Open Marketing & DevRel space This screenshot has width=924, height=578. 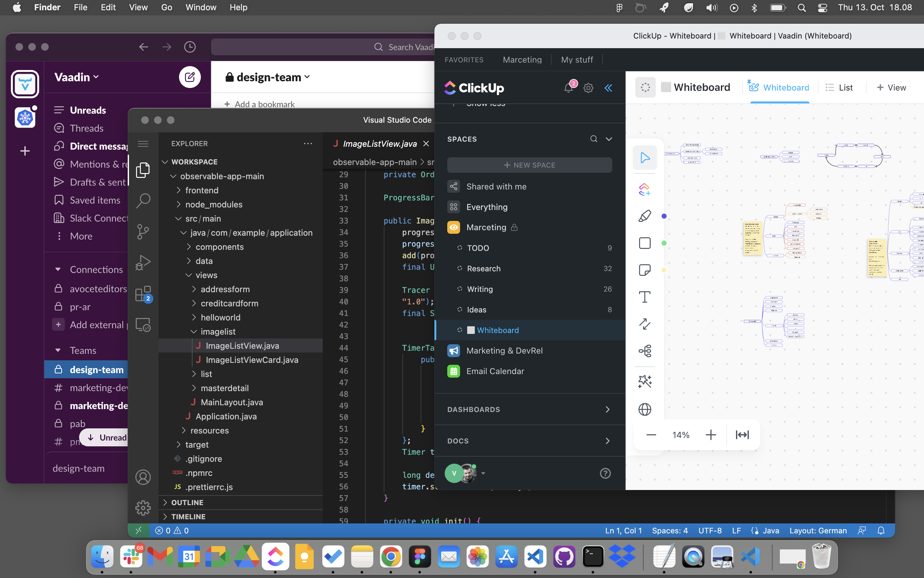click(530, 351)
